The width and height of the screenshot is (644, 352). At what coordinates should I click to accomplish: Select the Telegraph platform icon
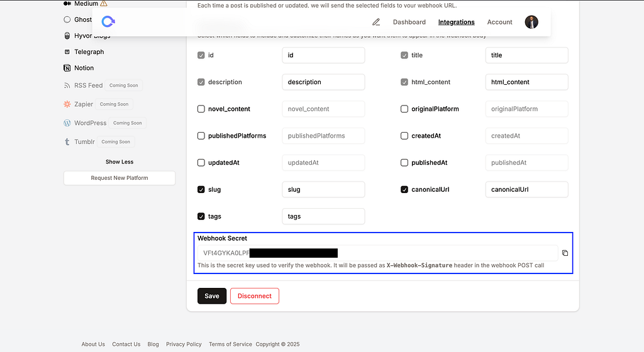tap(67, 52)
